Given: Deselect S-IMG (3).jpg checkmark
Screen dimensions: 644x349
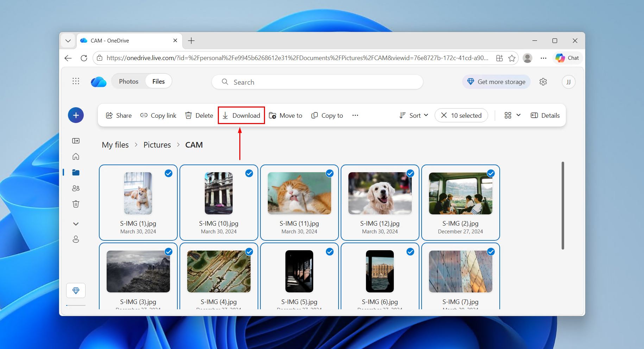Looking at the screenshot, I should point(169,252).
